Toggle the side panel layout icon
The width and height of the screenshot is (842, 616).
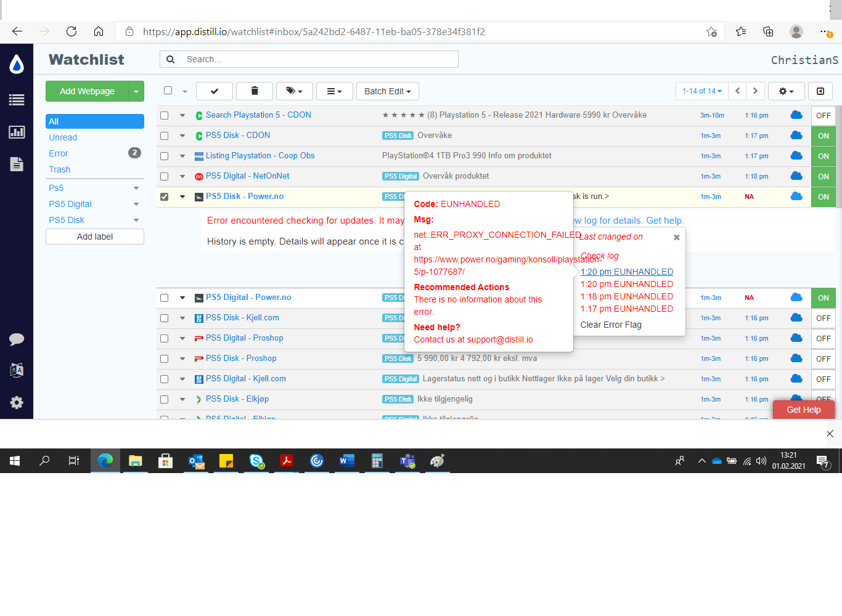820,91
